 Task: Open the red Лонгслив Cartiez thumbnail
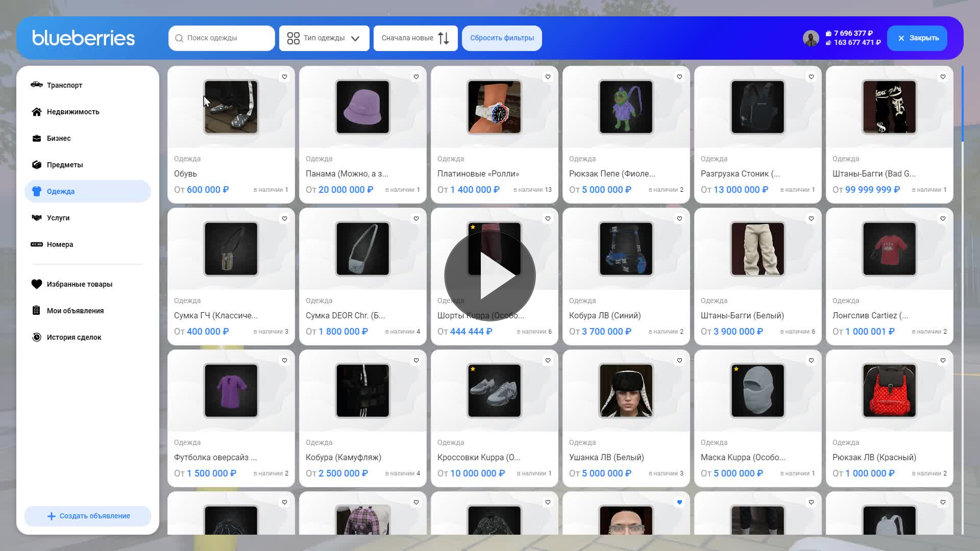coord(890,249)
